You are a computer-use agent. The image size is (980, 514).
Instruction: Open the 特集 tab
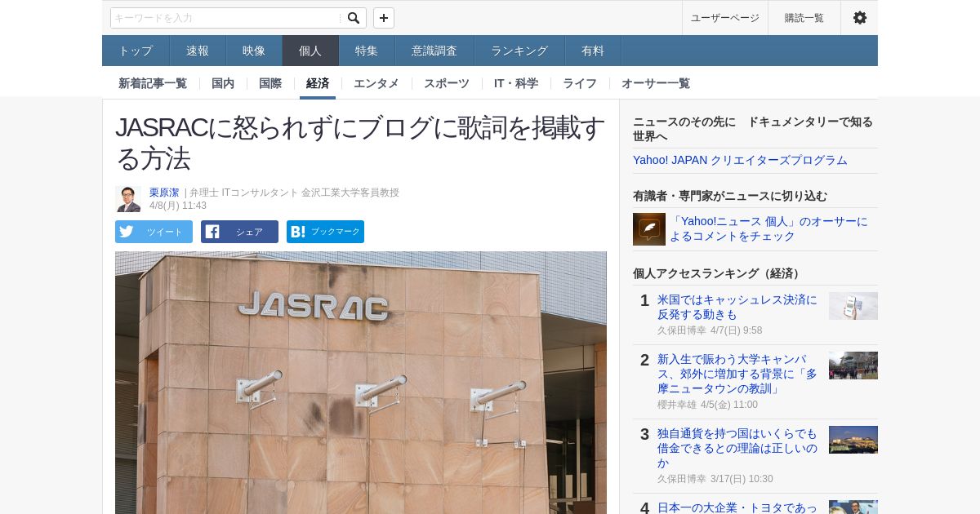pos(367,51)
